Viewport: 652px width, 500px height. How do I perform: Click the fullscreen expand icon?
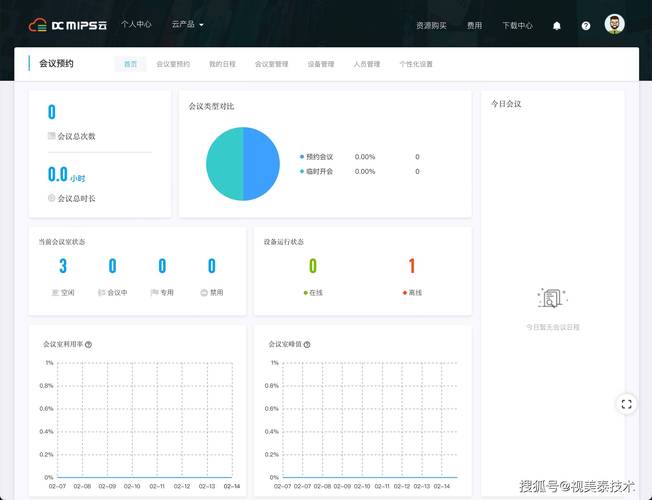pos(626,404)
